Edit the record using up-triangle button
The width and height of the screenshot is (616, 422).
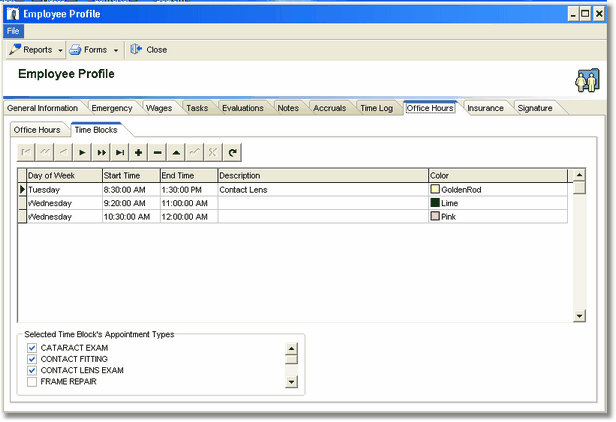pyautogui.click(x=176, y=152)
